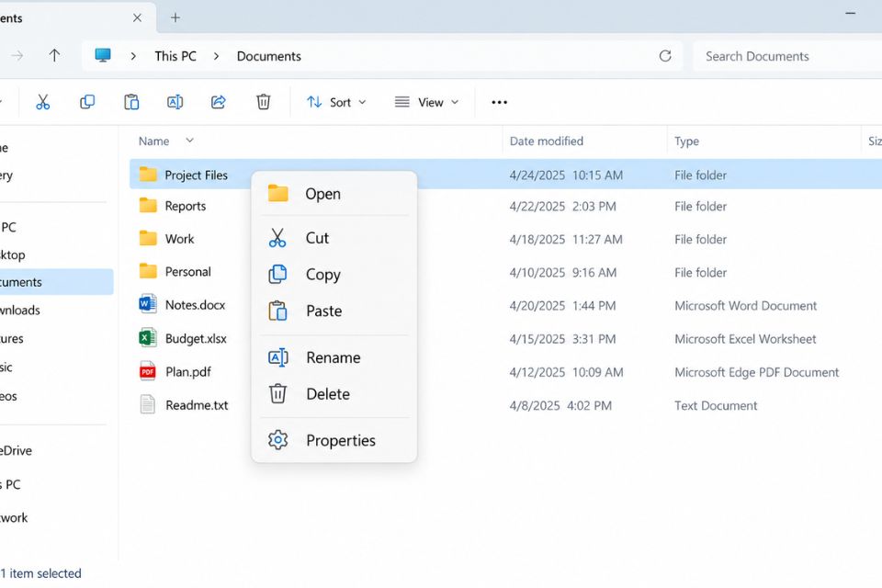Click the Text Document type cell
The width and height of the screenshot is (882, 588).
point(716,405)
